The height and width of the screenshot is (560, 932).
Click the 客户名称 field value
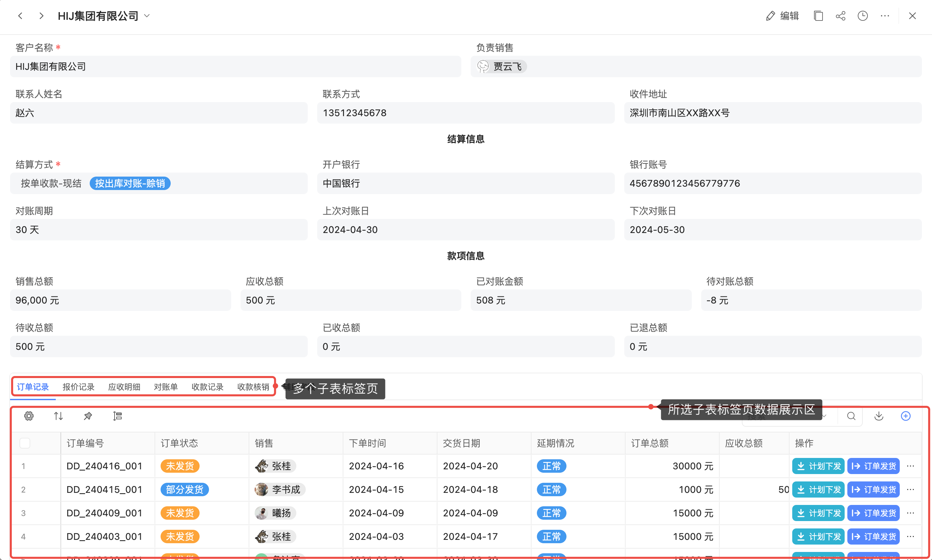pyautogui.click(x=236, y=66)
